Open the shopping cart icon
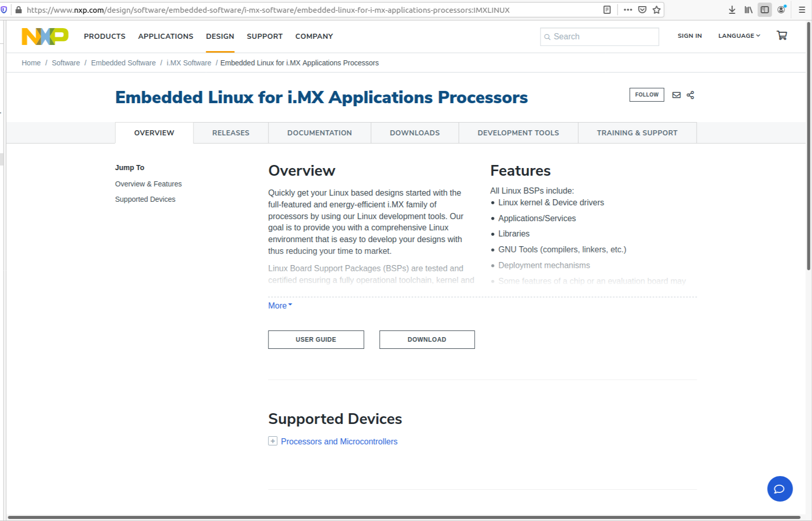The height and width of the screenshot is (521, 812). (x=781, y=35)
